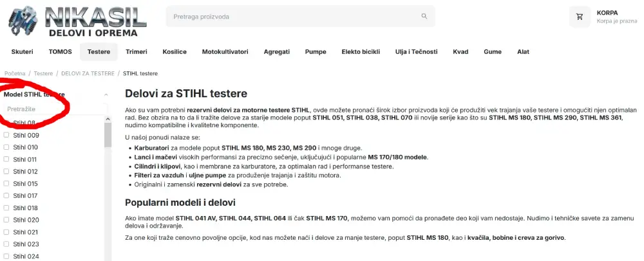The width and height of the screenshot is (644, 261).
Task: Click the model list scrollbar thumb
Action: pos(108,135)
